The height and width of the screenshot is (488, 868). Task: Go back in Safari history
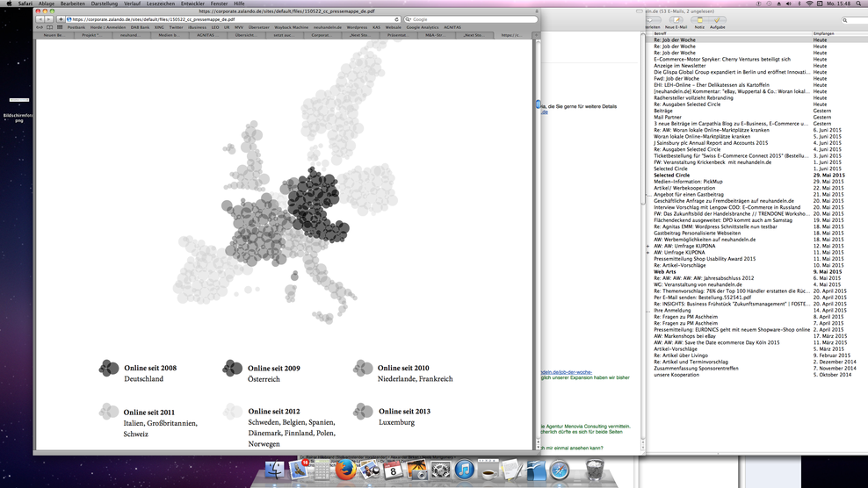coord(40,19)
